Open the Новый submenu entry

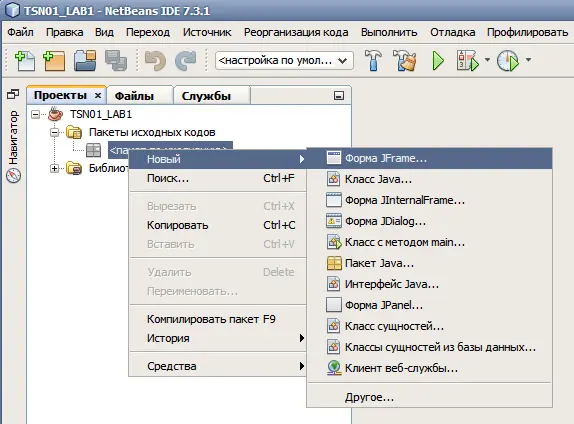[x=218, y=159]
